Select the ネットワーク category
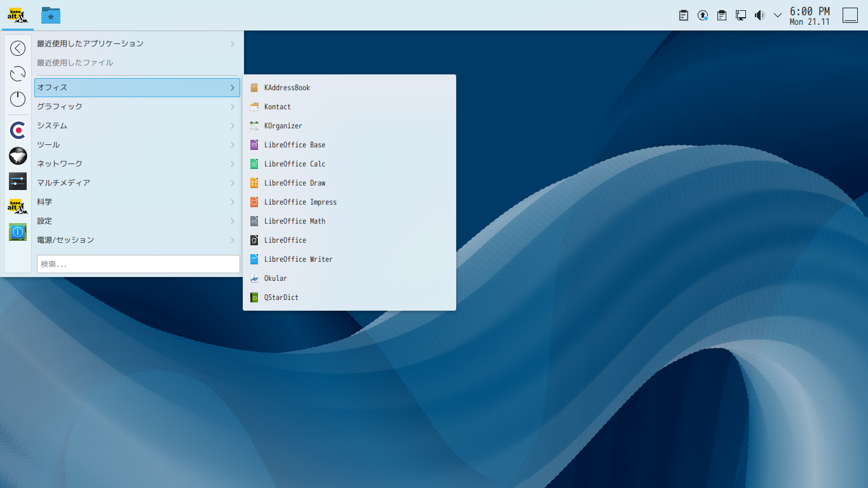Image resolution: width=868 pixels, height=488 pixels. 137,164
